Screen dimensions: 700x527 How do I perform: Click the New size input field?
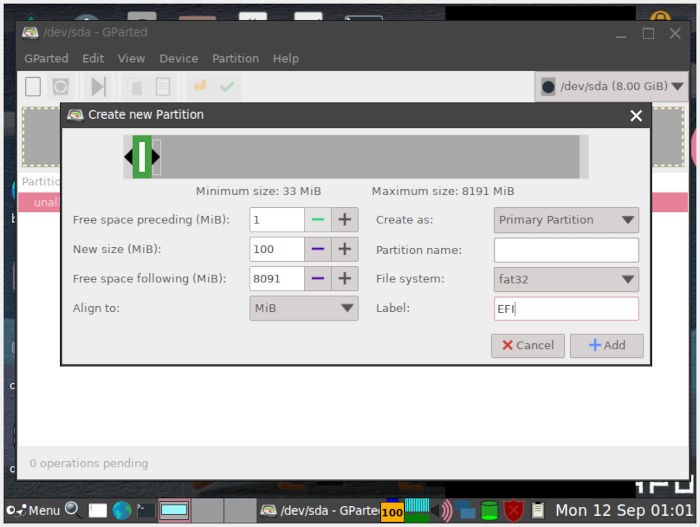coord(277,249)
